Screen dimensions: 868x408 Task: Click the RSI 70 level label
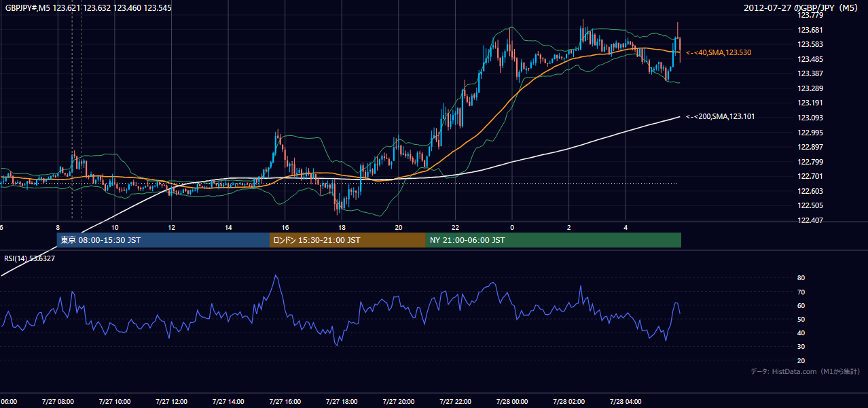point(801,292)
